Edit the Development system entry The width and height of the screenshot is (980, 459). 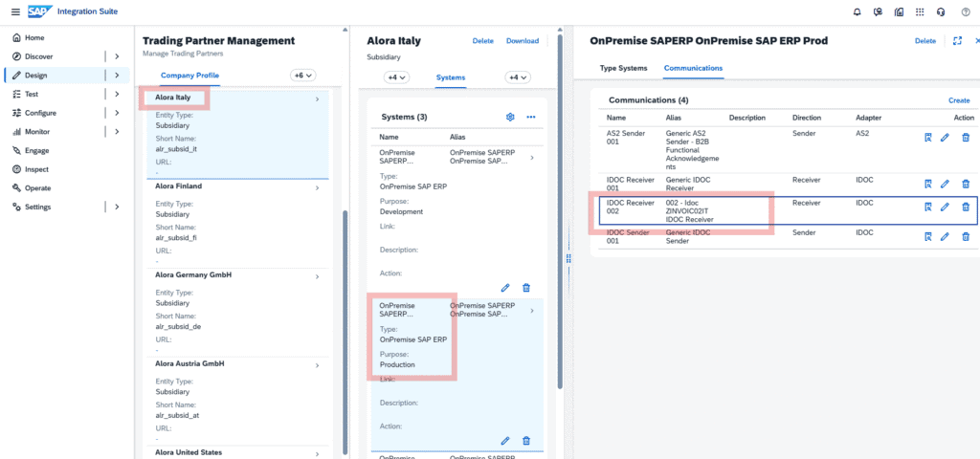pyautogui.click(x=505, y=287)
